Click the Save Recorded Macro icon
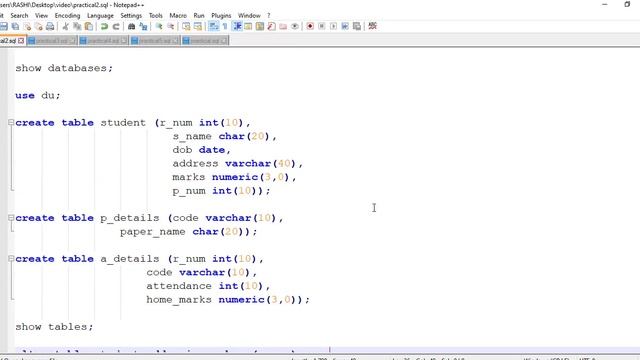 (x=357, y=27)
